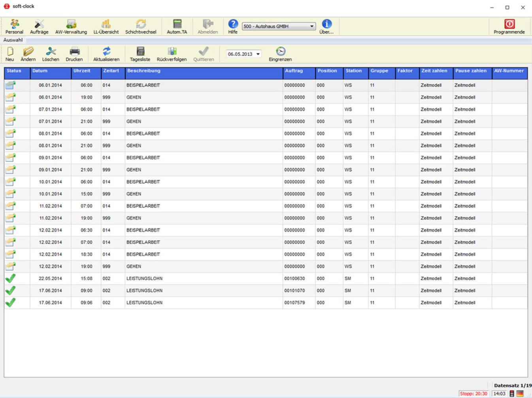The width and height of the screenshot is (532, 398).
Task: Sort by the Zeitart column header
Action: (x=113, y=73)
